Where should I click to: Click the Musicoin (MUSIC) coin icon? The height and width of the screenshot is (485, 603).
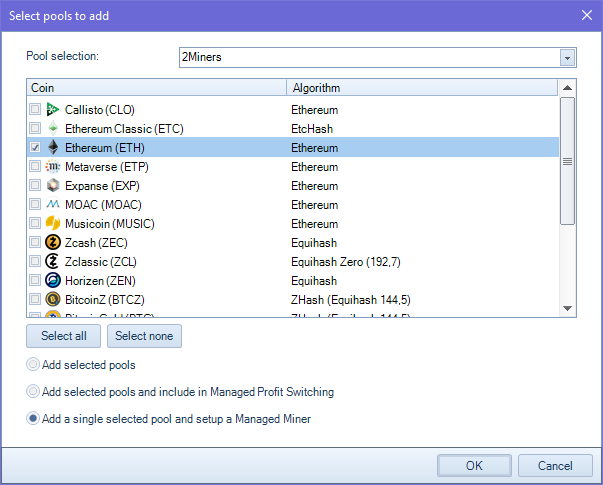tap(53, 223)
